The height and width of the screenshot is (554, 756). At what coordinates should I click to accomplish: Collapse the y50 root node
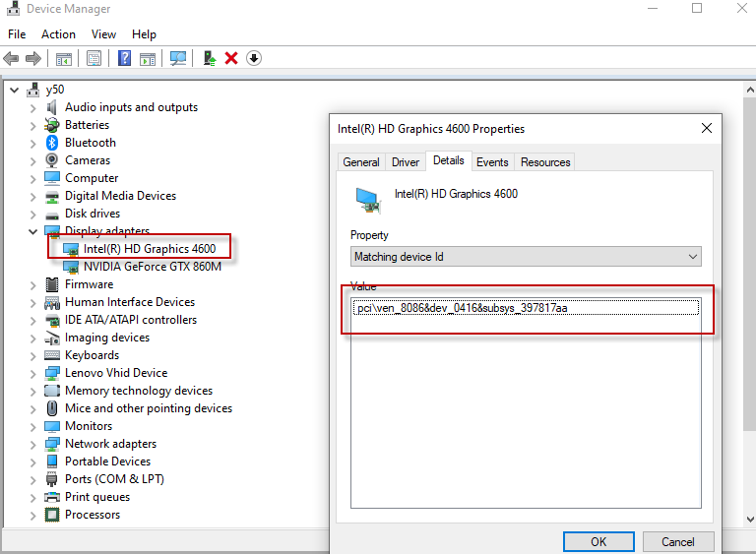[x=15, y=90]
